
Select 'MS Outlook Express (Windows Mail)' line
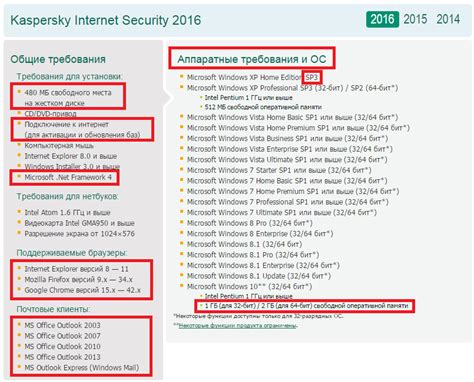pyautogui.click(x=82, y=368)
